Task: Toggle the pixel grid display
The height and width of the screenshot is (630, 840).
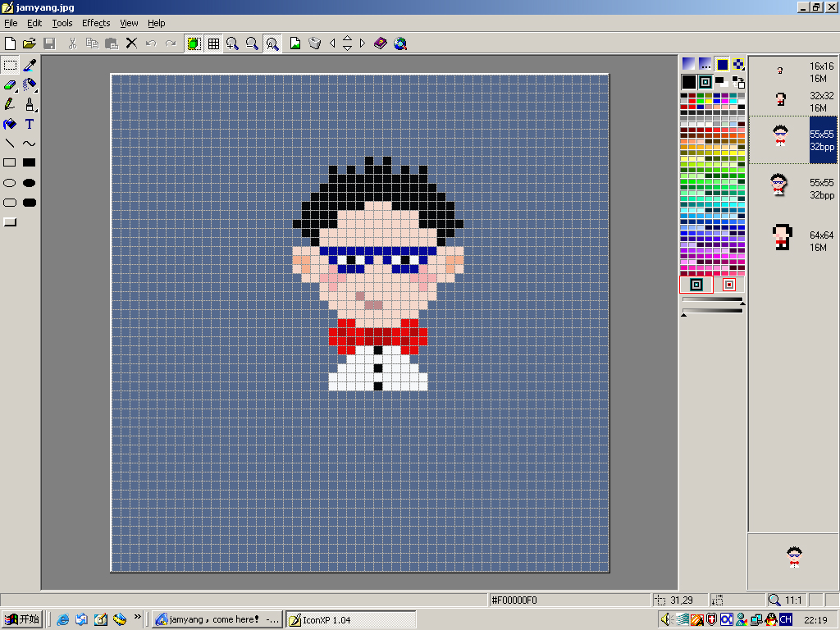Action: tap(213, 43)
